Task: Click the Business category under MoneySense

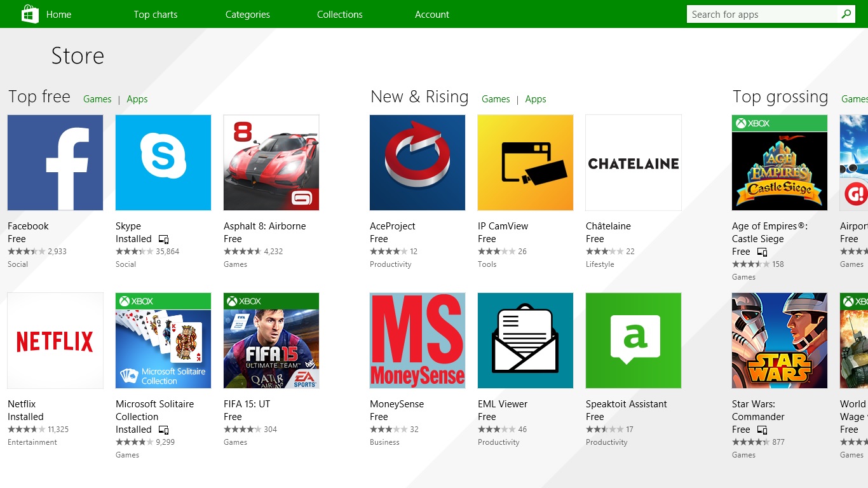Action: tap(384, 442)
